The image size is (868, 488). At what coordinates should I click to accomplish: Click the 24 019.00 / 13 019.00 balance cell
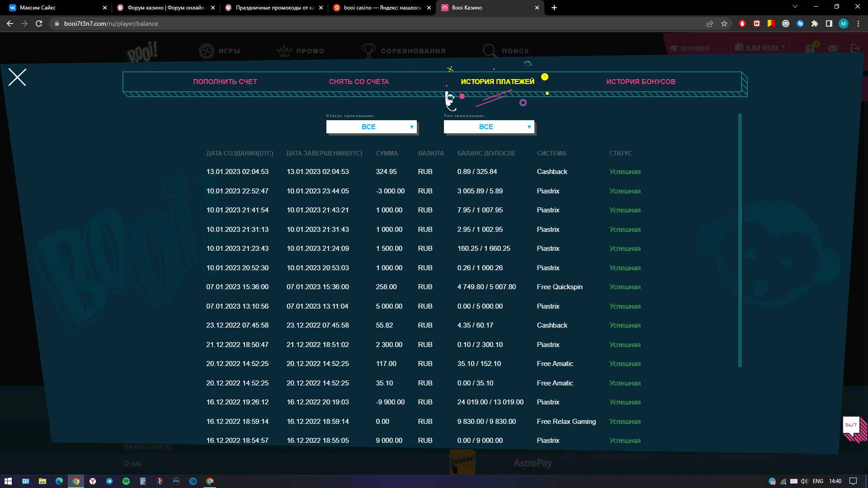coord(491,402)
